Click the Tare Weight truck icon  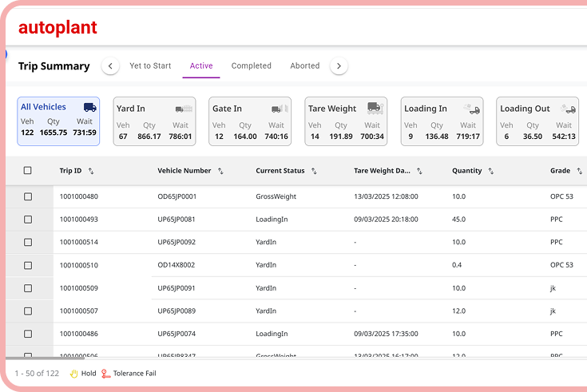(375, 108)
